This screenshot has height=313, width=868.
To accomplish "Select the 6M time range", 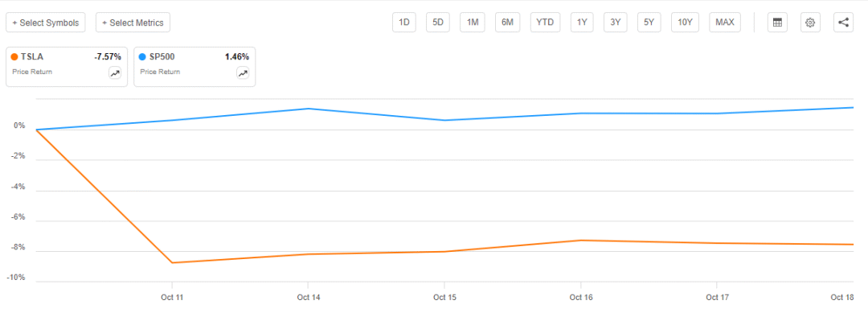I will (508, 23).
